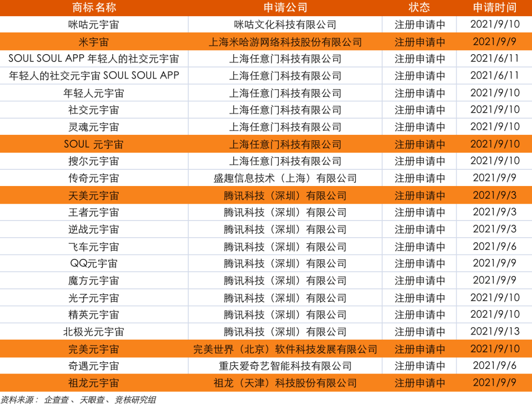
Task: Click the 'SOUL 元宇宙' trademark cell
Action: point(94,144)
